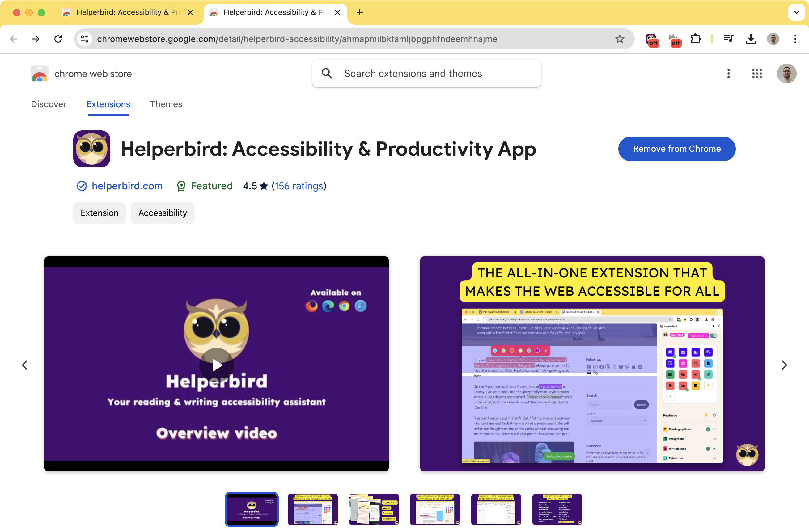This screenshot has width=809, height=532.
Task: View site information icon in address bar
Action: 85,39
